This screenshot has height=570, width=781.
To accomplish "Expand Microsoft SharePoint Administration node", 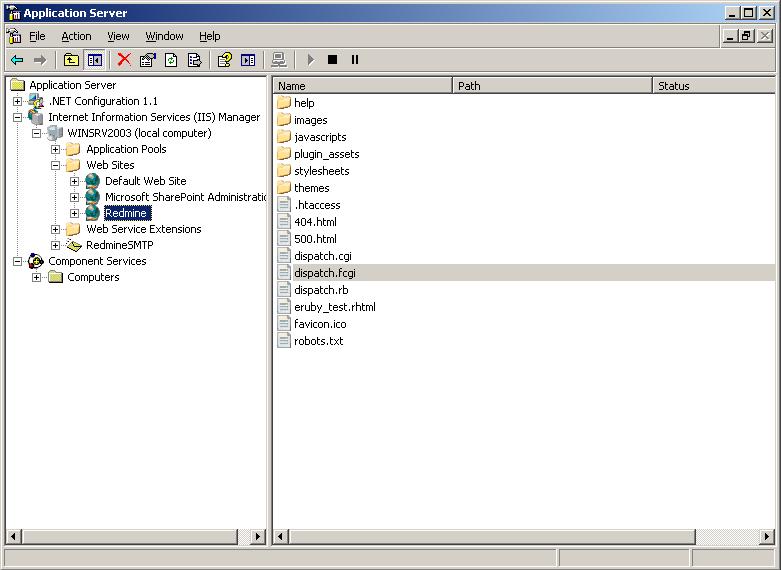I will tap(74, 197).
